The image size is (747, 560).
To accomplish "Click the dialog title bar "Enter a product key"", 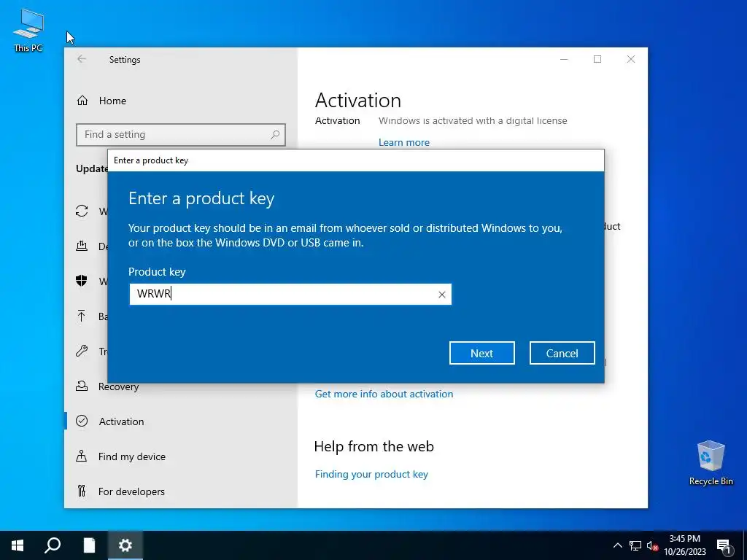I will coord(356,160).
